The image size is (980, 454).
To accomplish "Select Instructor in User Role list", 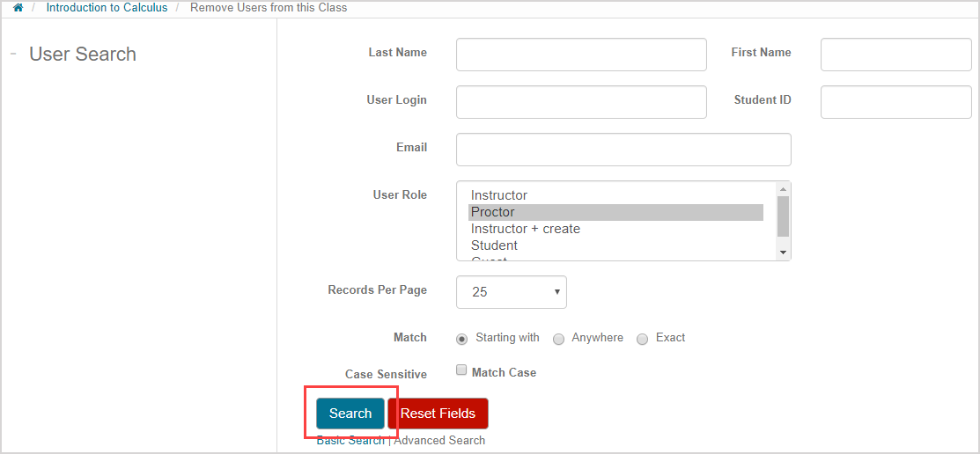I will point(499,195).
